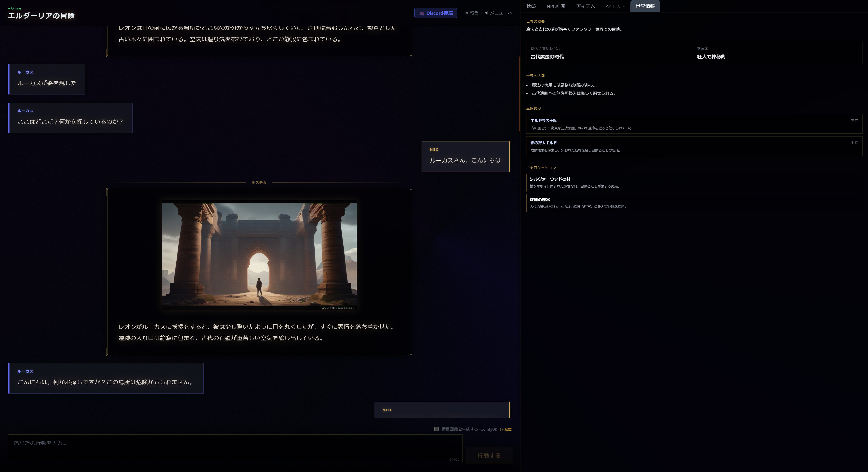Click the flag icon beside 報告

pos(466,13)
